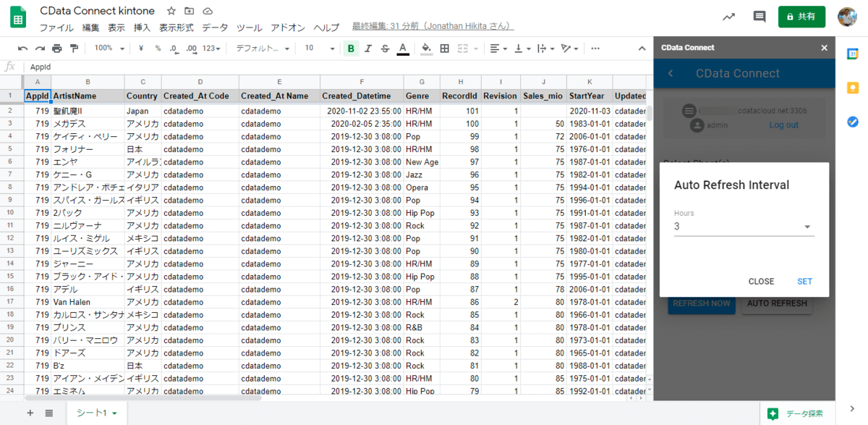The width and height of the screenshot is (868, 425).
Task: Open the アドオン menu
Action: pyautogui.click(x=288, y=28)
